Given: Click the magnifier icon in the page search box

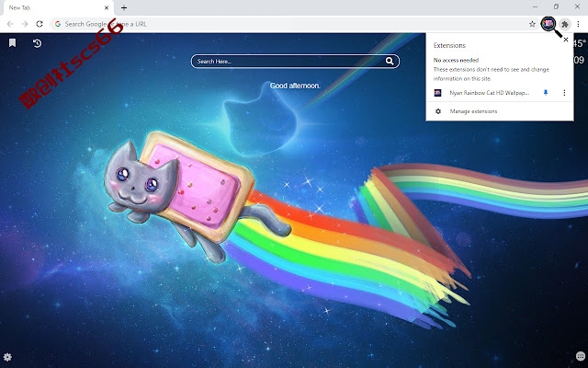Looking at the screenshot, I should (x=390, y=62).
